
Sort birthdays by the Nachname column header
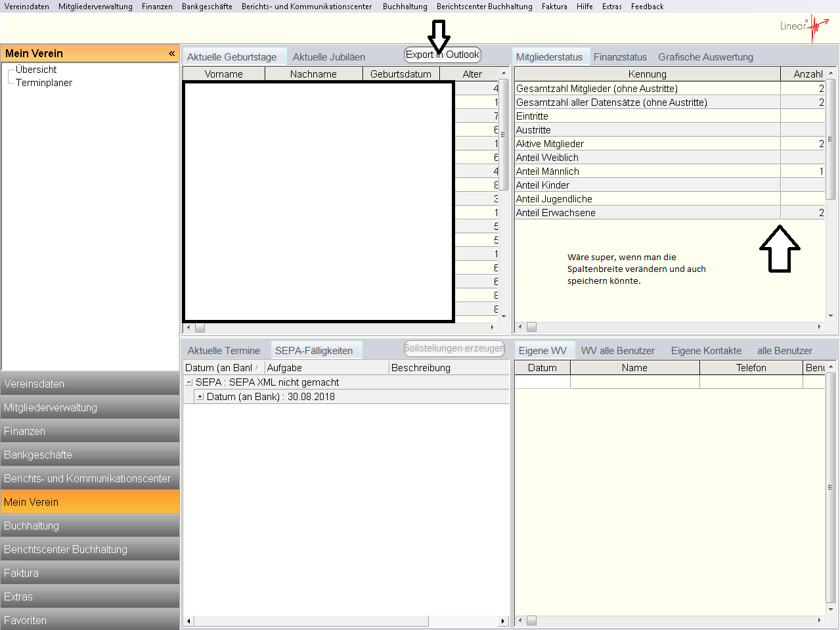point(313,74)
